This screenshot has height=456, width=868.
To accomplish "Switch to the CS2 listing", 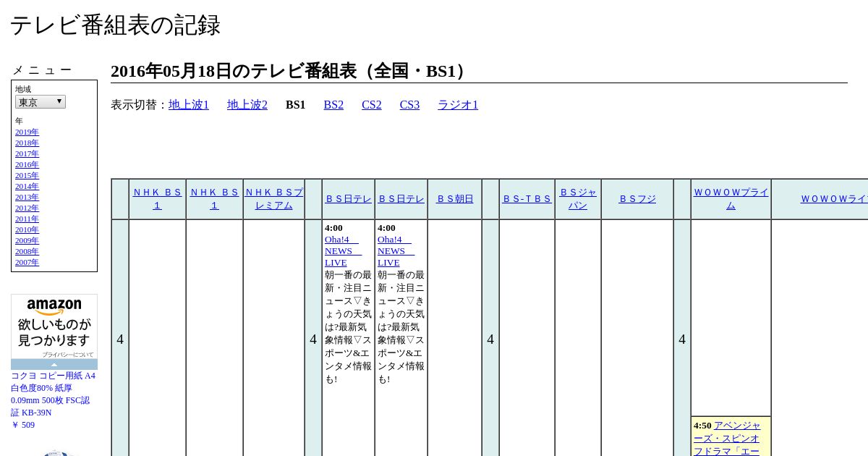I will point(372,105).
